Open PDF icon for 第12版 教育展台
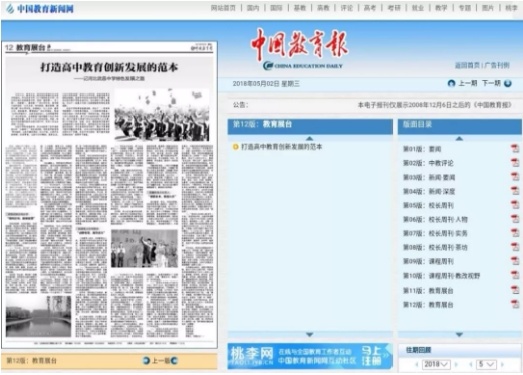Viewport: 523px width, 375px height. pyautogui.click(x=515, y=304)
